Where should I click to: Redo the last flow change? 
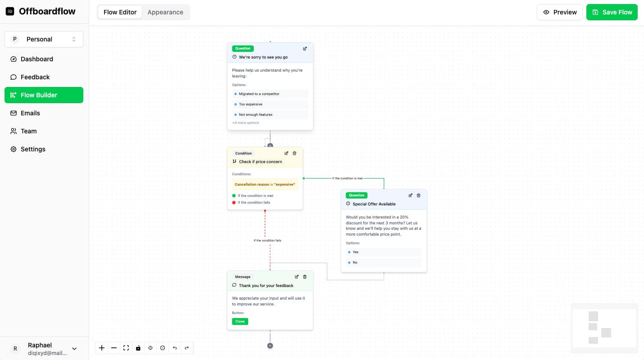pos(187,348)
